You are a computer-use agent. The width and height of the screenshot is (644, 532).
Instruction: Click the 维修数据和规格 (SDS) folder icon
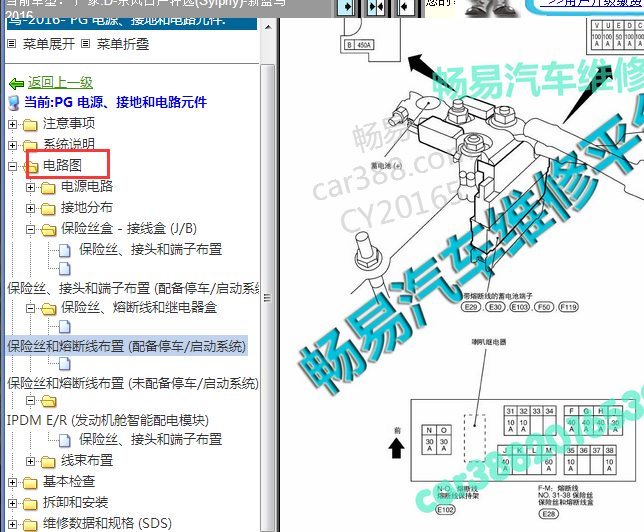[x=30, y=525]
